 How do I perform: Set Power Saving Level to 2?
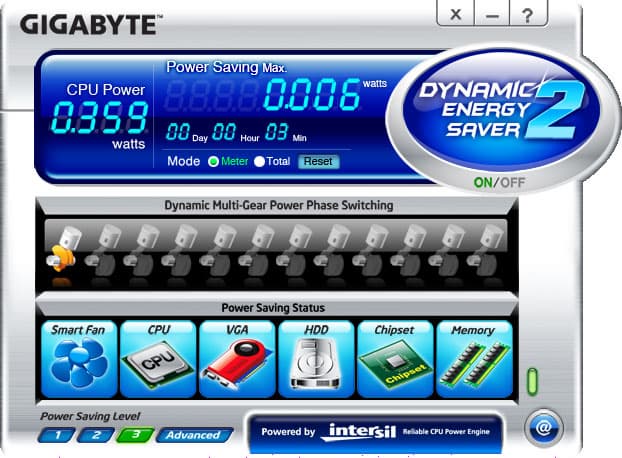(96, 435)
